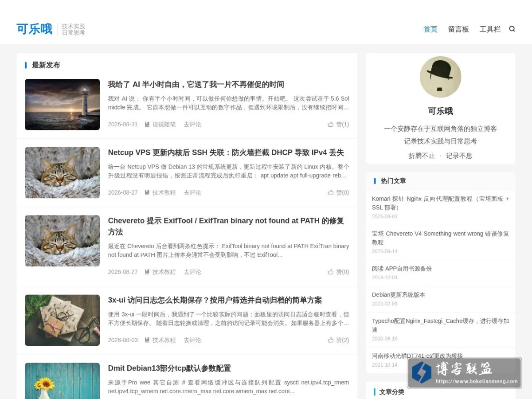Click date 2025-08-14 under 宝塔 Chevereto article
532x399 pixels.
pyautogui.click(x=385, y=251)
